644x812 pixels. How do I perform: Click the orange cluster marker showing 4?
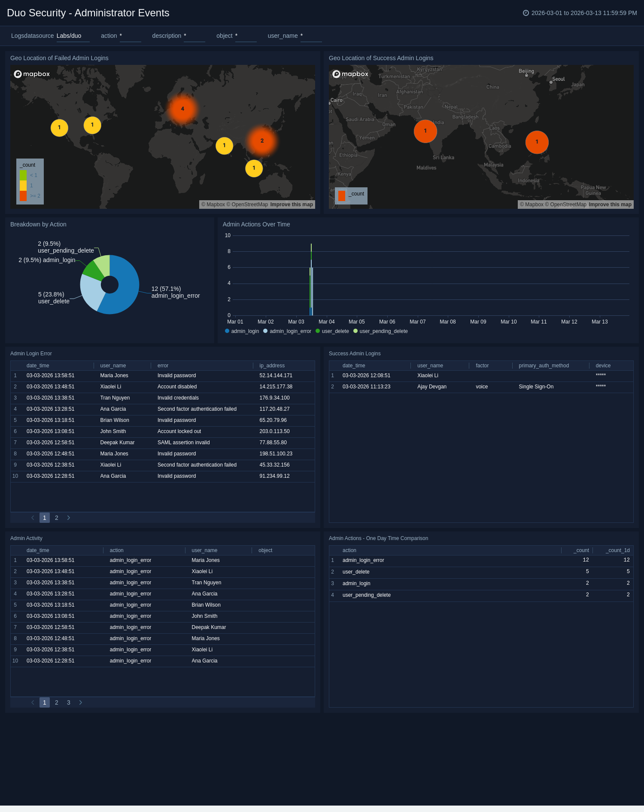(x=182, y=109)
